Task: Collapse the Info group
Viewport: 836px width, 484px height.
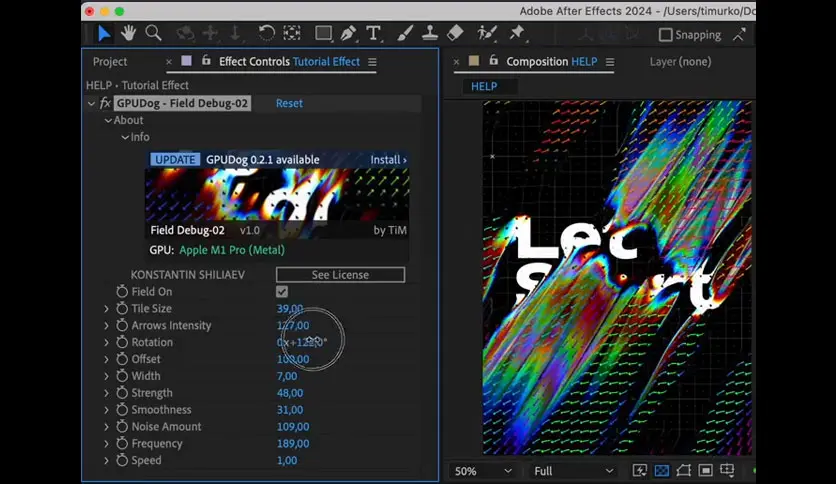Action: (x=125, y=138)
